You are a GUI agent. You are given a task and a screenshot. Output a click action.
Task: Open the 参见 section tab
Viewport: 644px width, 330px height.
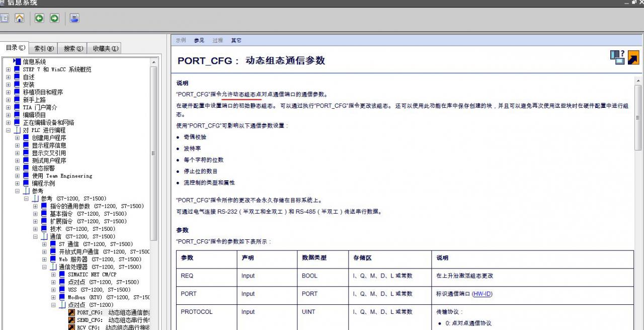[x=199, y=40]
